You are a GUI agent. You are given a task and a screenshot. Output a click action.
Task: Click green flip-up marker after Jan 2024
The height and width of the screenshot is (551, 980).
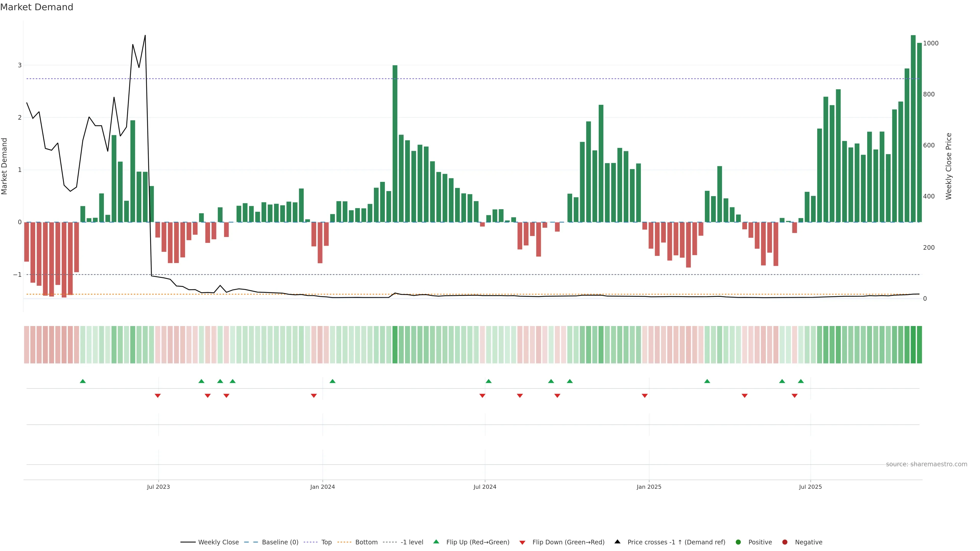(333, 381)
